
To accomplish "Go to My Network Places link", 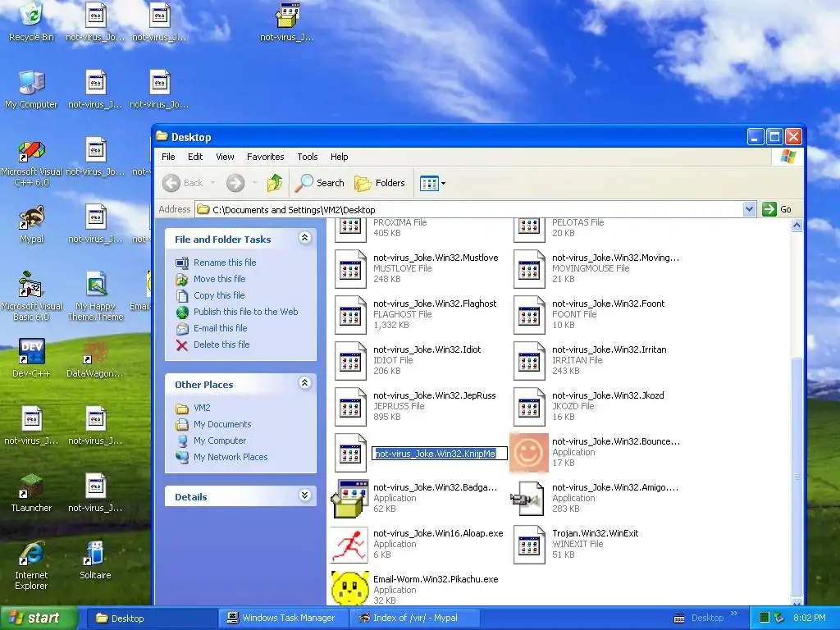I will coord(231,458).
